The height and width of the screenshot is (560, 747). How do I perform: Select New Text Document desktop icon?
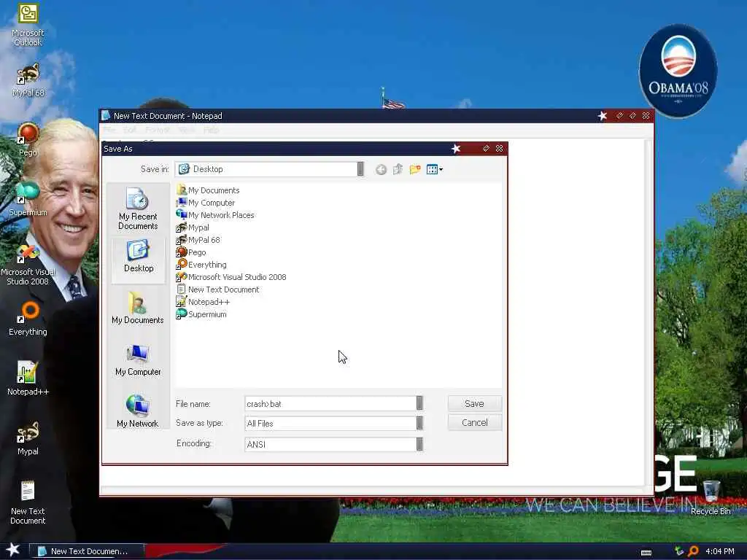(28, 503)
